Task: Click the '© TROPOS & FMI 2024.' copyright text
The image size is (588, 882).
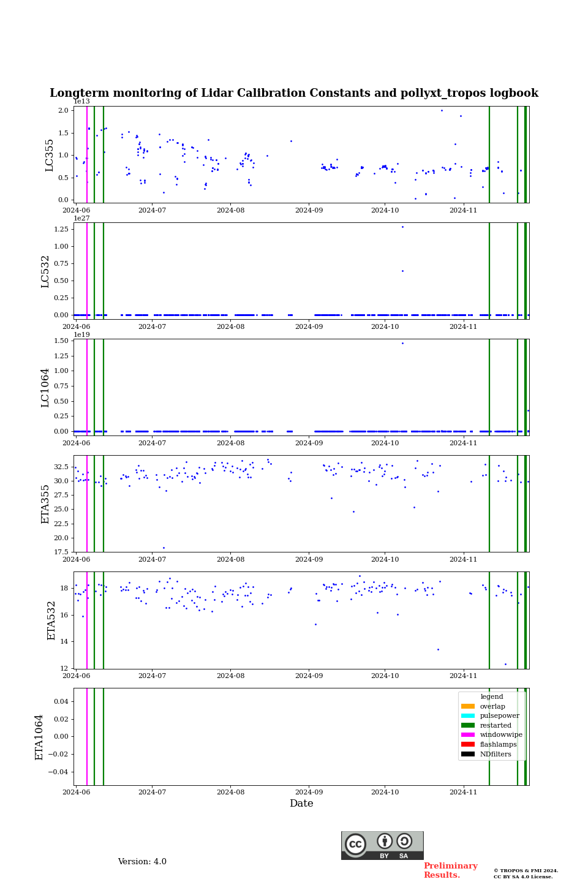Action: tap(526, 870)
